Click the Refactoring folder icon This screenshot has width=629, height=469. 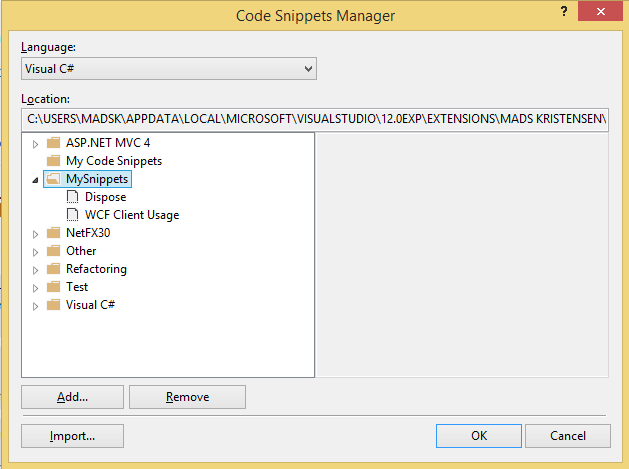coord(54,269)
